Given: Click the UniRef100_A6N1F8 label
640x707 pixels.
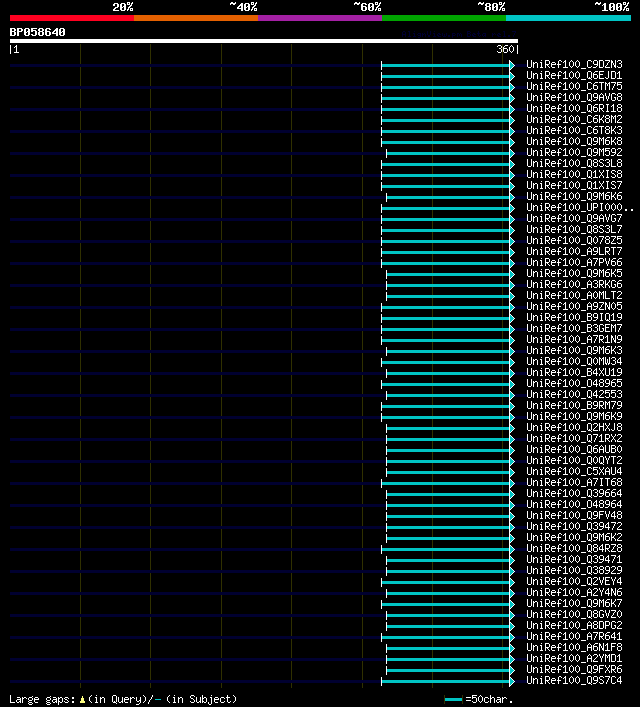Looking at the screenshot, I should [574, 647].
